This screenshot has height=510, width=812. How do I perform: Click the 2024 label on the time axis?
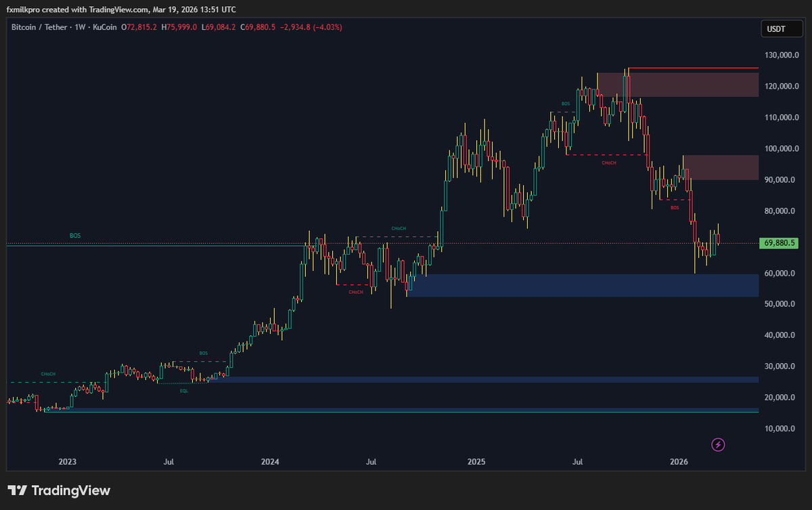click(x=270, y=462)
